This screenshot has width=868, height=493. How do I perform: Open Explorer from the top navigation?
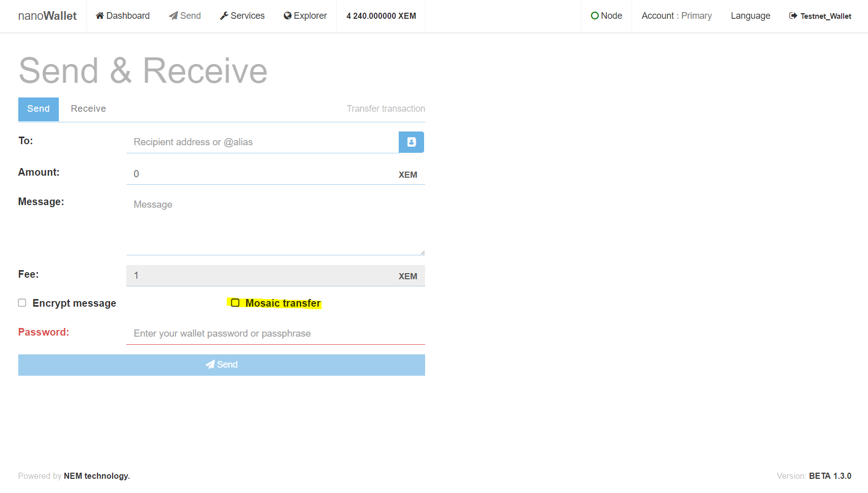point(305,16)
